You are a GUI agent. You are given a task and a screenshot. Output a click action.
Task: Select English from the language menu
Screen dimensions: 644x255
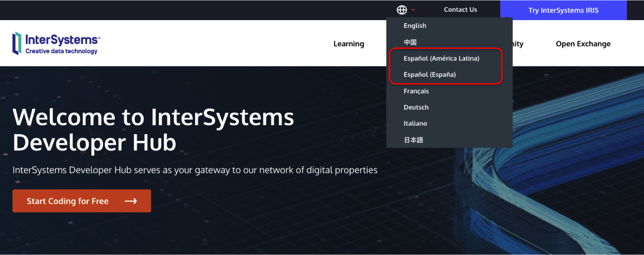[x=415, y=26]
